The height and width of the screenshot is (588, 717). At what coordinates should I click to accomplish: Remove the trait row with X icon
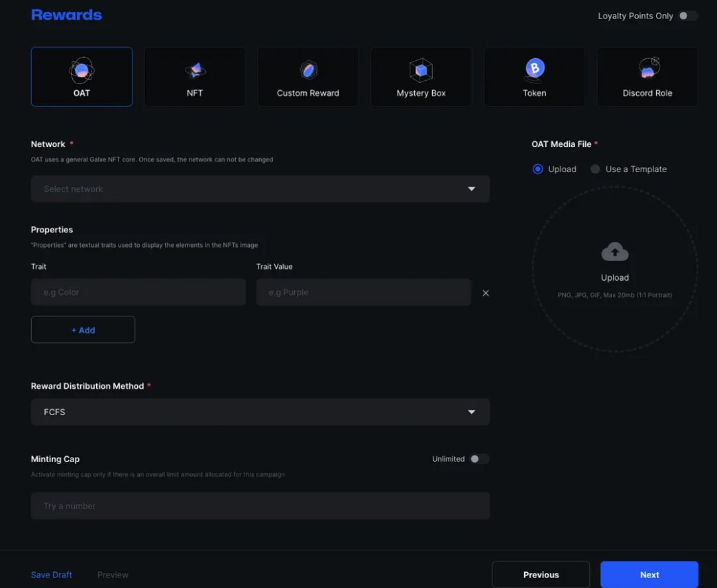pyautogui.click(x=486, y=293)
